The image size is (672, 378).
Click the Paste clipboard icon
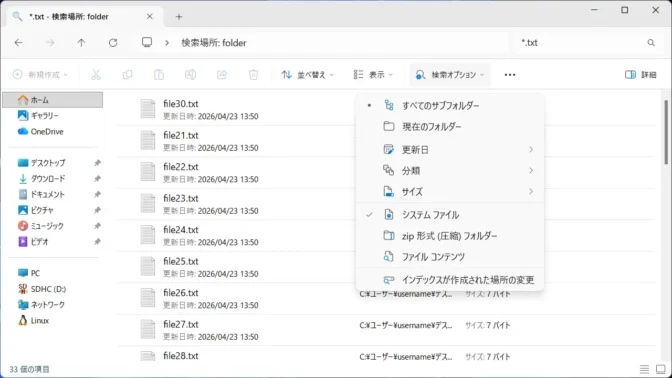(159, 75)
